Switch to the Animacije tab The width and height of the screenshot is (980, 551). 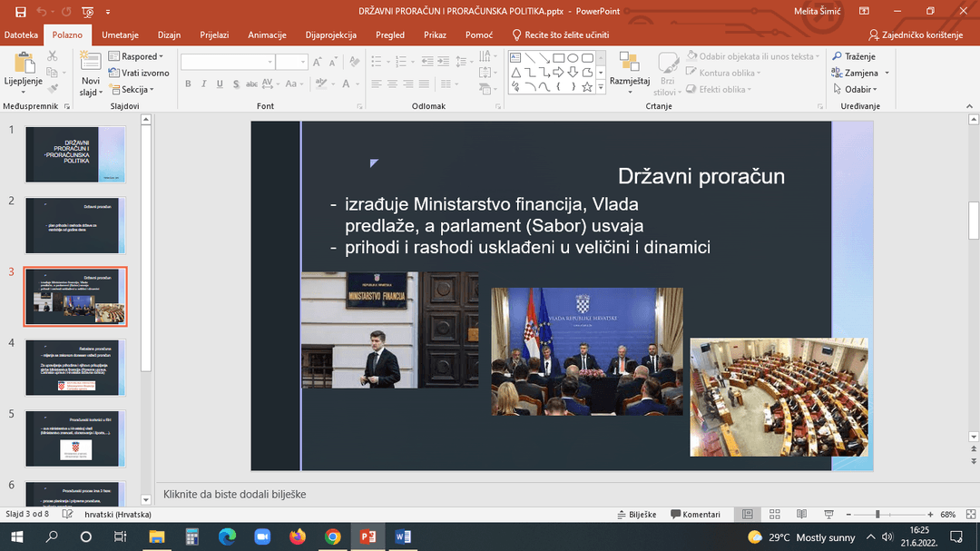[x=266, y=34]
